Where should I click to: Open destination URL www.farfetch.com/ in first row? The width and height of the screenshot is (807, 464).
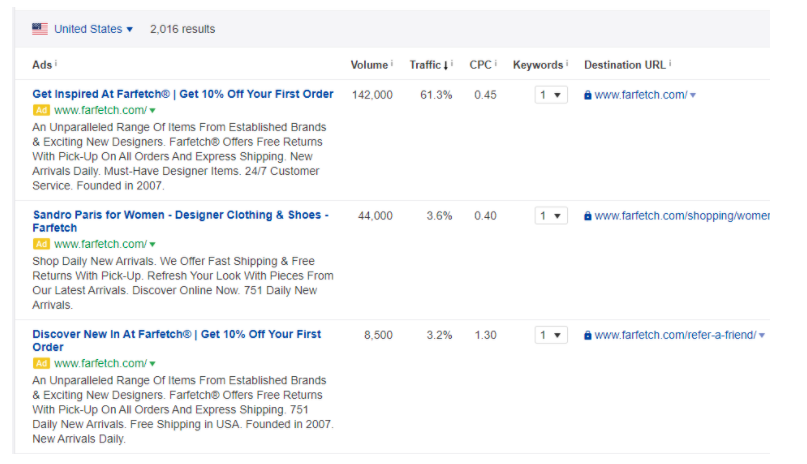click(x=641, y=95)
